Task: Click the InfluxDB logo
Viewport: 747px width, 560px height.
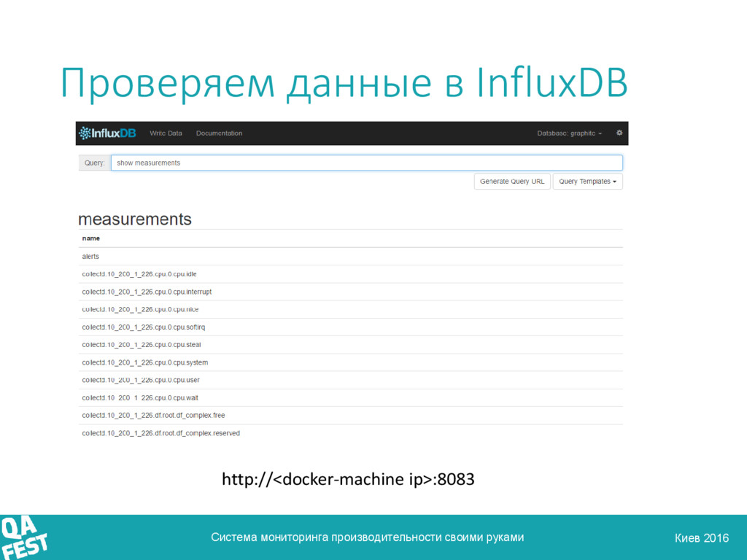Action: pos(108,133)
